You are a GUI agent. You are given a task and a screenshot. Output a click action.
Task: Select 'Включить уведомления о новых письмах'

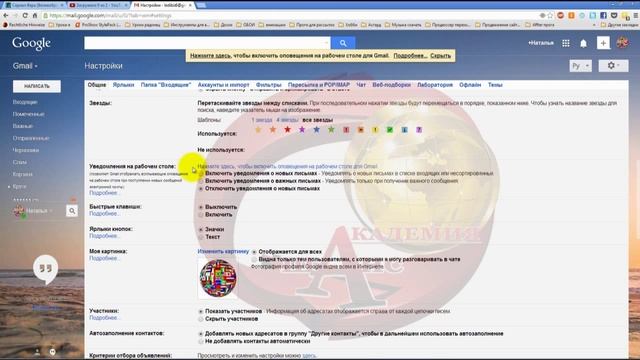[x=201, y=173]
